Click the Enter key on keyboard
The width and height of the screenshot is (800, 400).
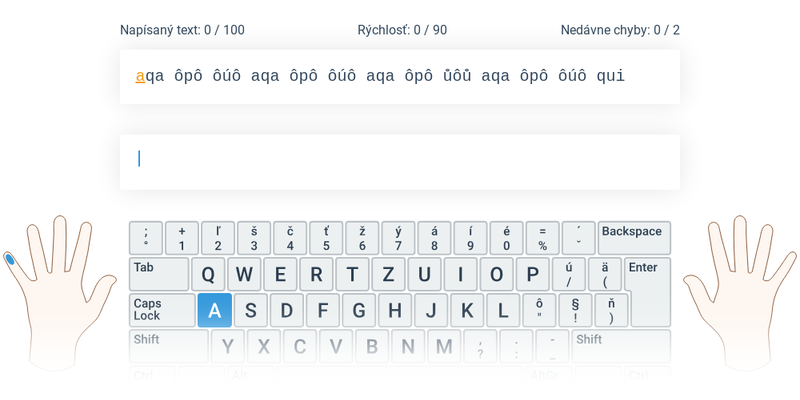pyautogui.click(x=650, y=292)
